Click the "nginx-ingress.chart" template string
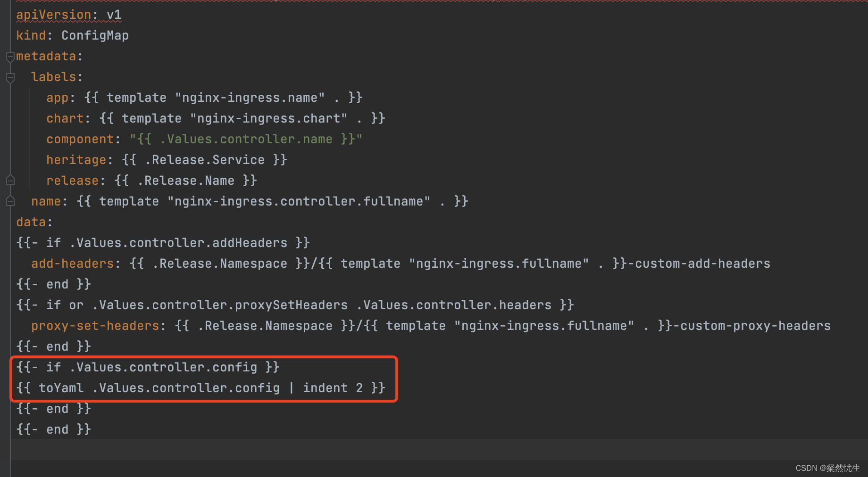 click(x=268, y=119)
